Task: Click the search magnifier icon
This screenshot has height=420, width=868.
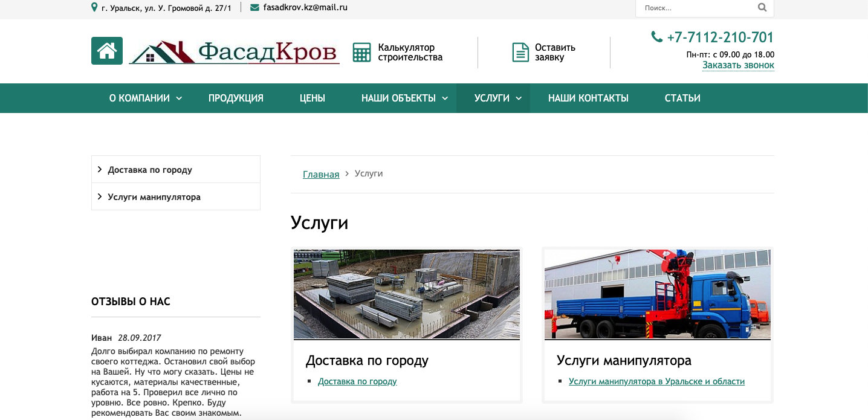Action: [x=762, y=8]
